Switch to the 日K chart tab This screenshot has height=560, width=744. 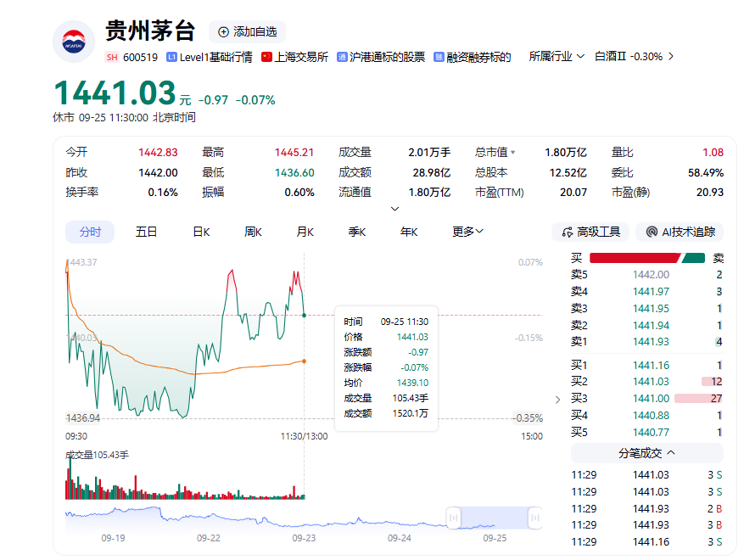(x=201, y=232)
